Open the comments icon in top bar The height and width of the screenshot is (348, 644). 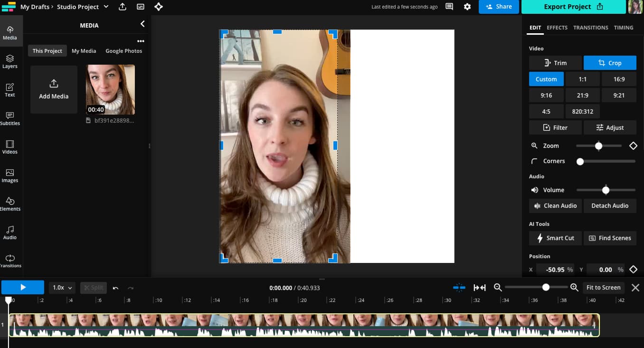click(x=449, y=7)
